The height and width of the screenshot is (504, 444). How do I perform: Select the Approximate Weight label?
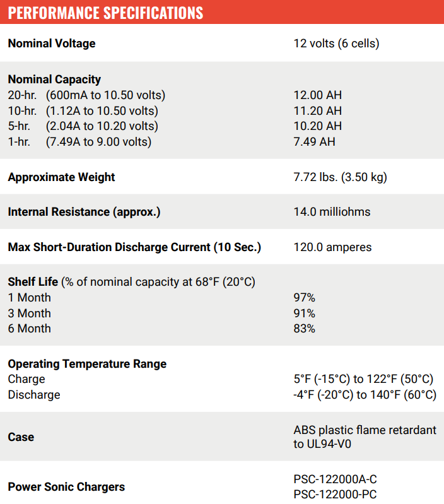point(61,177)
